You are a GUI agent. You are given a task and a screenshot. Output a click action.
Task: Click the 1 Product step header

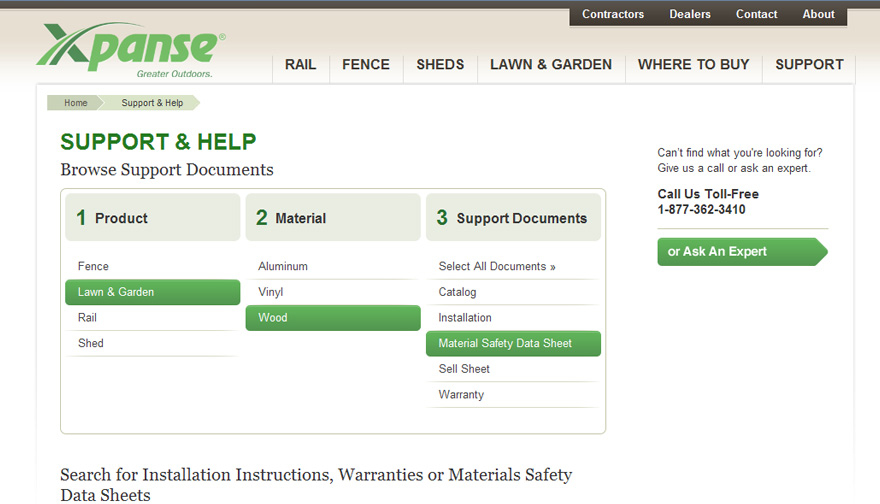click(x=153, y=218)
